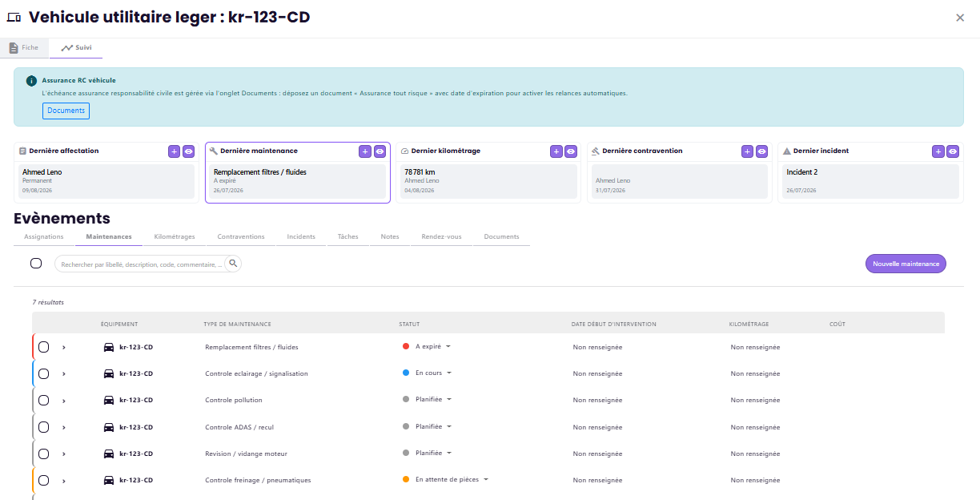The width and height of the screenshot is (980, 500).
Task: Open the Kilométrages events tab
Action: coord(175,237)
